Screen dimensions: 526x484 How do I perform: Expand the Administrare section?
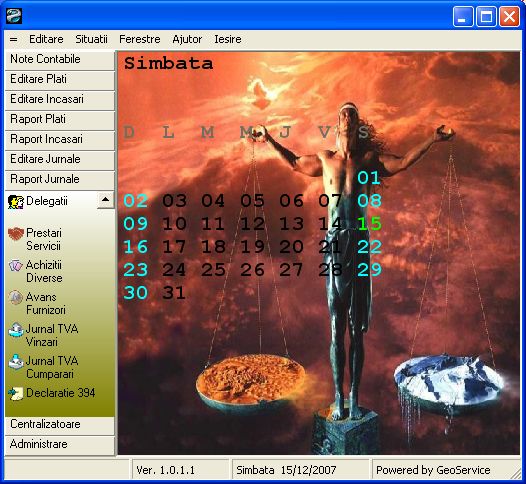pyautogui.click(x=60, y=445)
